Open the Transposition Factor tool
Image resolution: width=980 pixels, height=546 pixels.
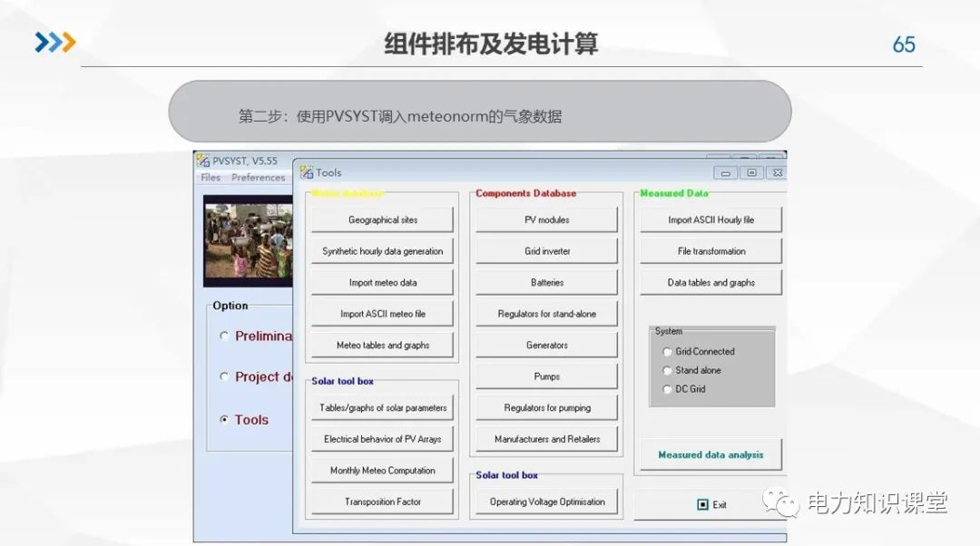[x=381, y=501]
